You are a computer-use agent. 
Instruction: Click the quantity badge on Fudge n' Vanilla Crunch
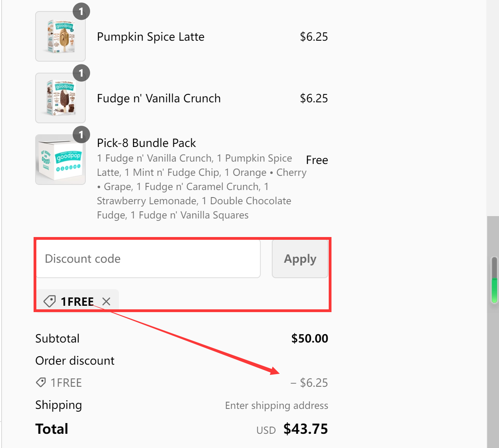[x=81, y=73]
